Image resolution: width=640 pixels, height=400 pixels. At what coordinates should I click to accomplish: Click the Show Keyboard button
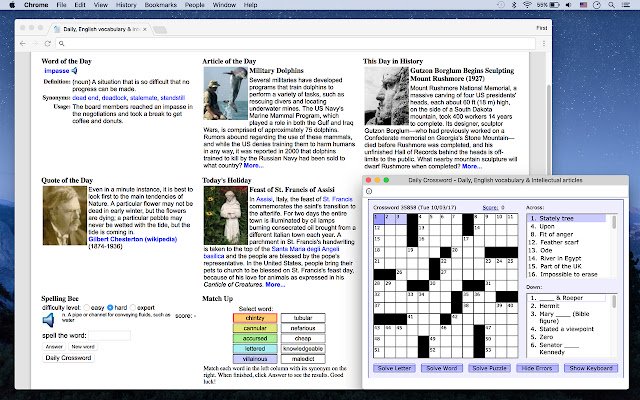click(591, 368)
